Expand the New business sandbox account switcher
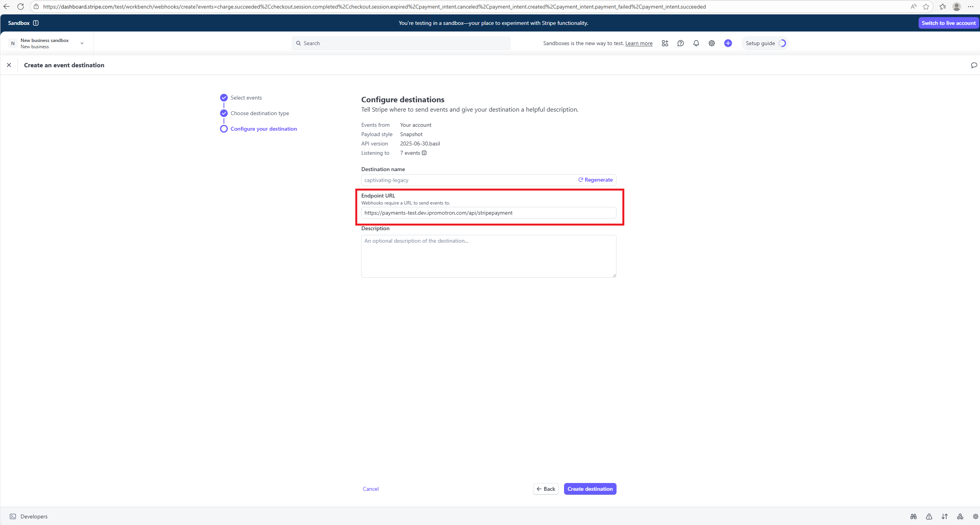Screen dimensions: 980x525 pos(47,43)
